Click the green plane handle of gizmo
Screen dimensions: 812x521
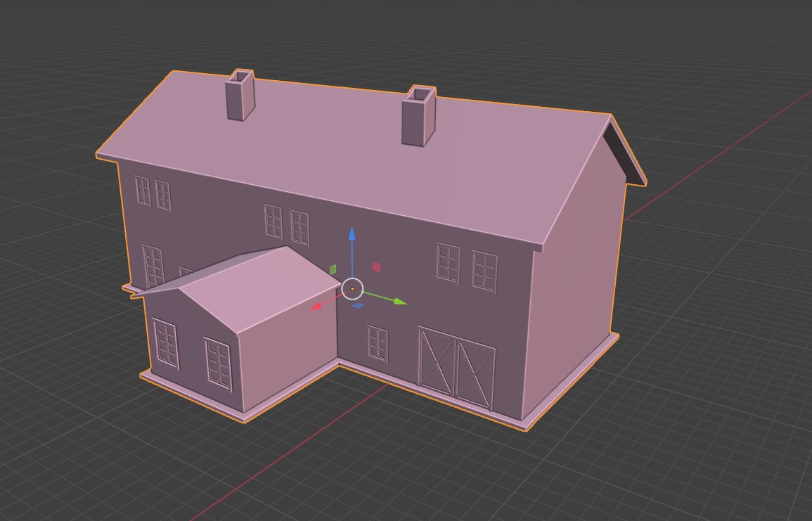[333, 269]
